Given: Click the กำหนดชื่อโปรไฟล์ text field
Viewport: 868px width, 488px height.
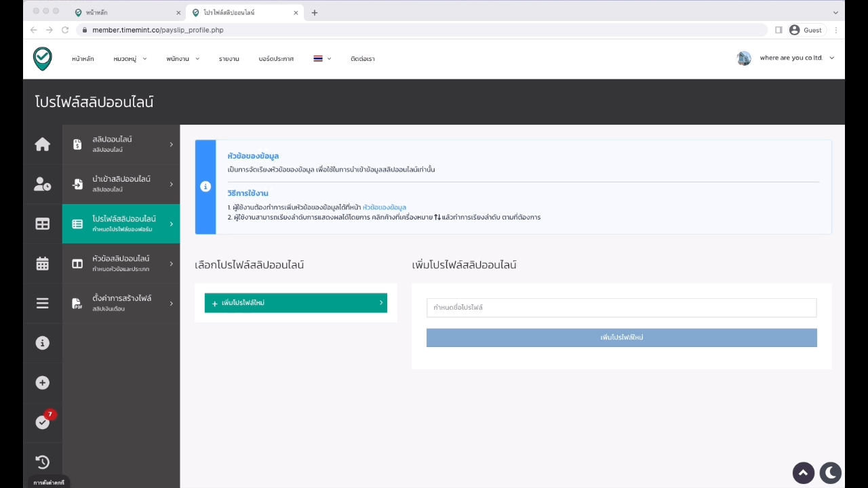Looking at the screenshot, I should coord(621,308).
